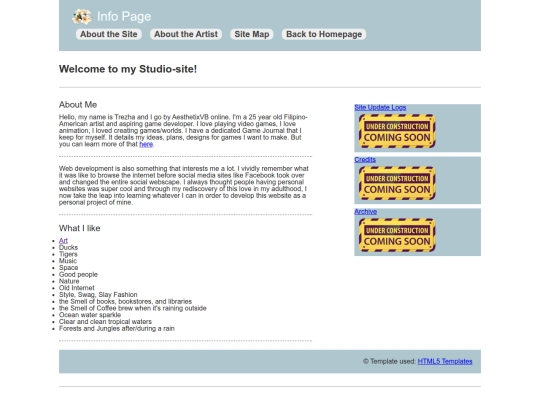The height and width of the screenshot is (405, 540).
Task: Click the 'Ducks' list item
Action: (x=68, y=247)
